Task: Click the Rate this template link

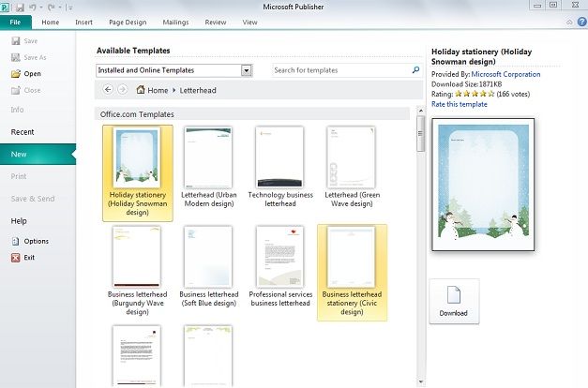Action: [459, 104]
